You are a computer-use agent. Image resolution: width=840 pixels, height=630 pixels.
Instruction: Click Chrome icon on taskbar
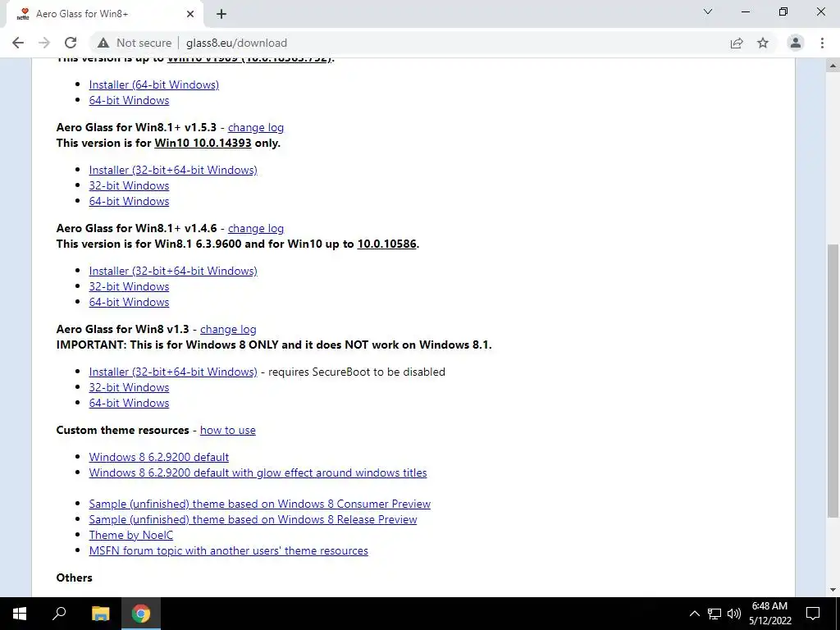(x=141, y=614)
